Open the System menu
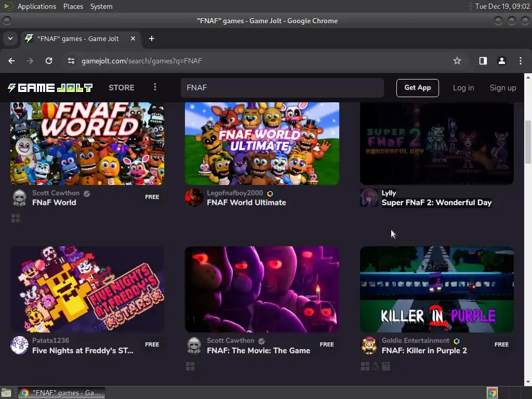The width and height of the screenshot is (532, 399). pos(101,6)
